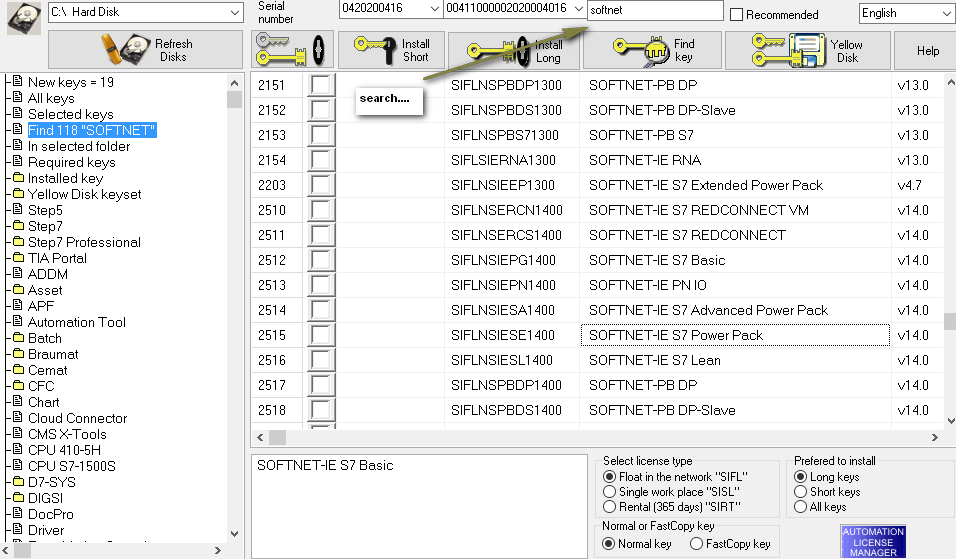
Task: Click the D7-SYS folder icon
Action: pyautogui.click(x=18, y=481)
